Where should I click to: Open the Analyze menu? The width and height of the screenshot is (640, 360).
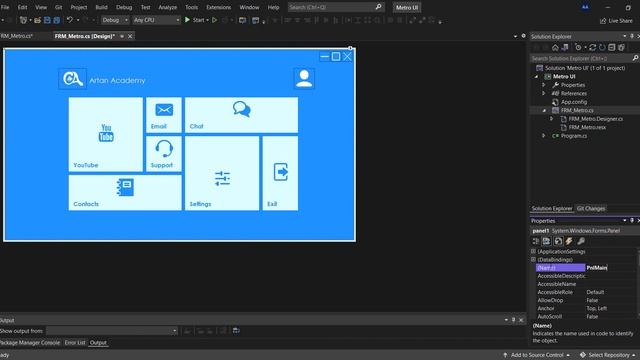(x=167, y=7)
